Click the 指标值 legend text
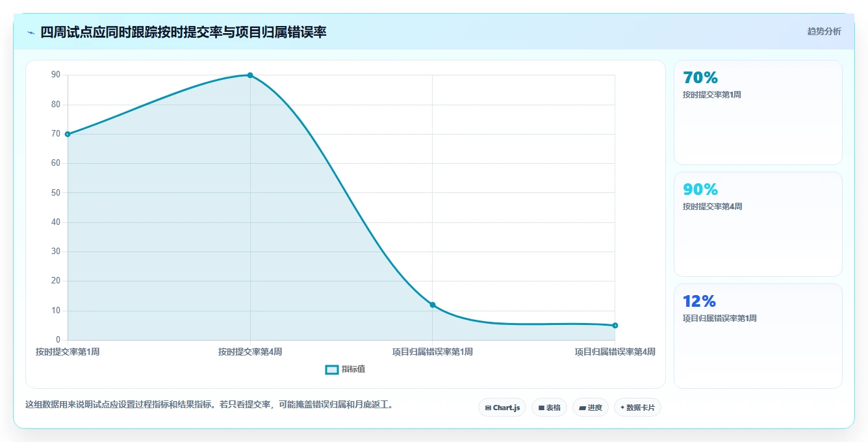 pos(353,369)
